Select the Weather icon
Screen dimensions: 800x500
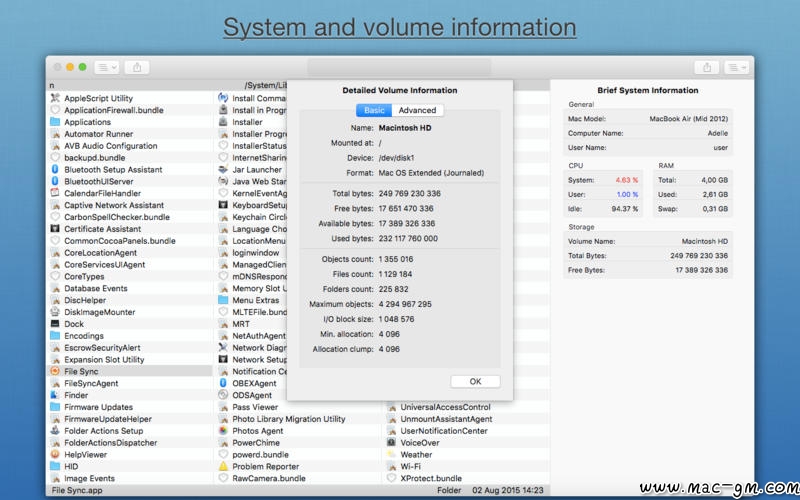coord(391,454)
